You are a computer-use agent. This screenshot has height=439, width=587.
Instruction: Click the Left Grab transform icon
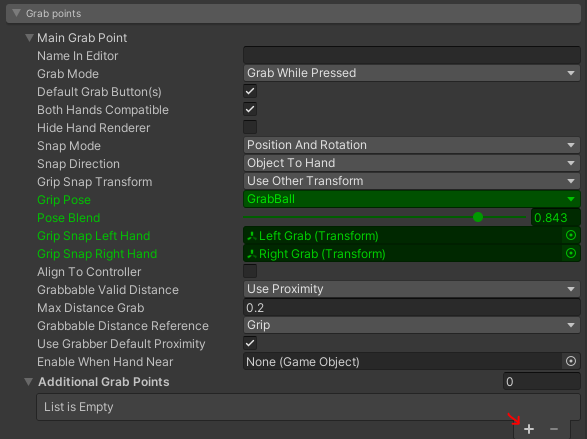[252, 236]
